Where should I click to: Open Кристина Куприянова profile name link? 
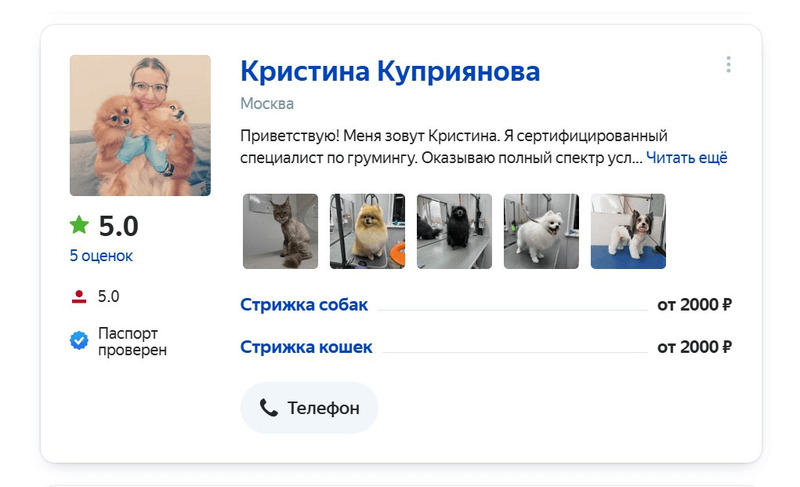tap(390, 71)
